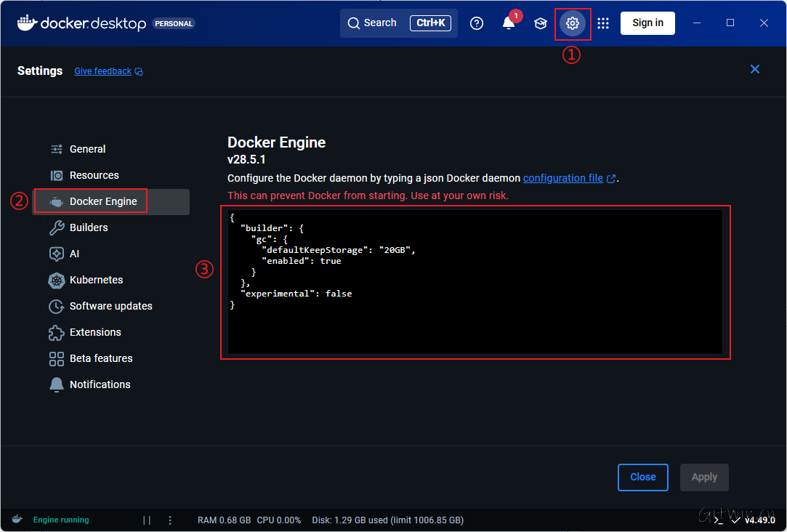Open the configuration file link

(x=563, y=177)
